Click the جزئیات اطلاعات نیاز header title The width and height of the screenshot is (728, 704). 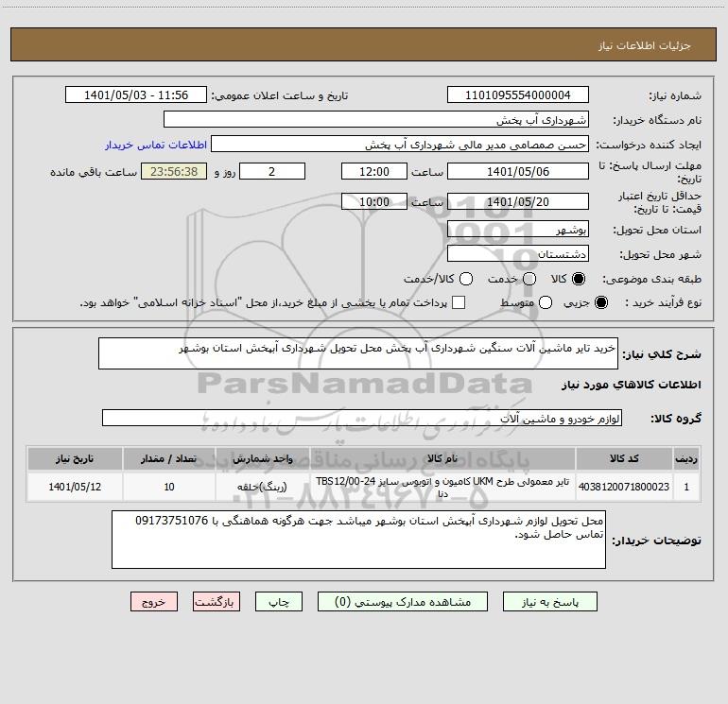pos(645,45)
